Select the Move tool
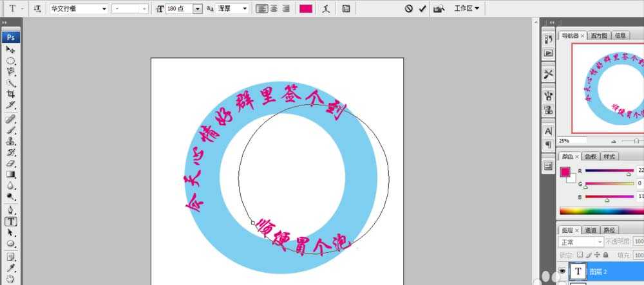The height and width of the screenshot is (285, 644). tap(11, 50)
